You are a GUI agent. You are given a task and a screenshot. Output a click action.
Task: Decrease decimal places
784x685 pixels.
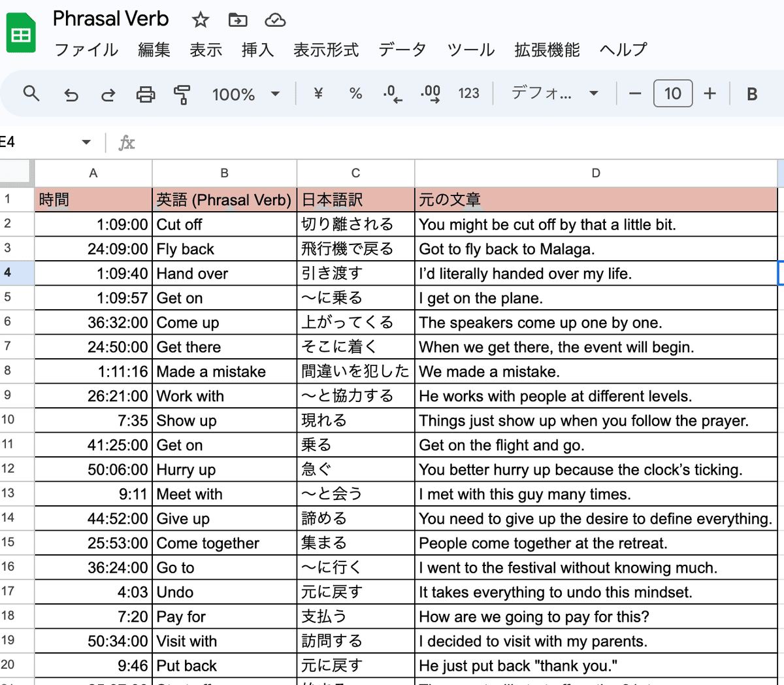393,93
